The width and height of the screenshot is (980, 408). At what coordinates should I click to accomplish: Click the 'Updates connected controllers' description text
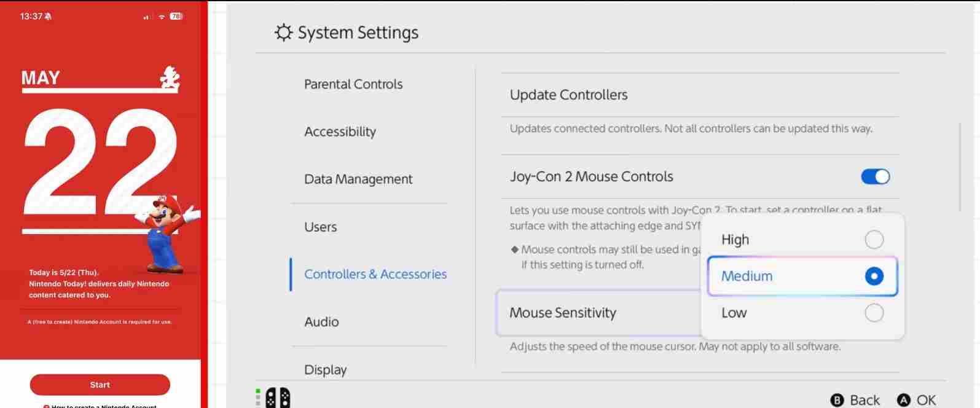[691, 129]
